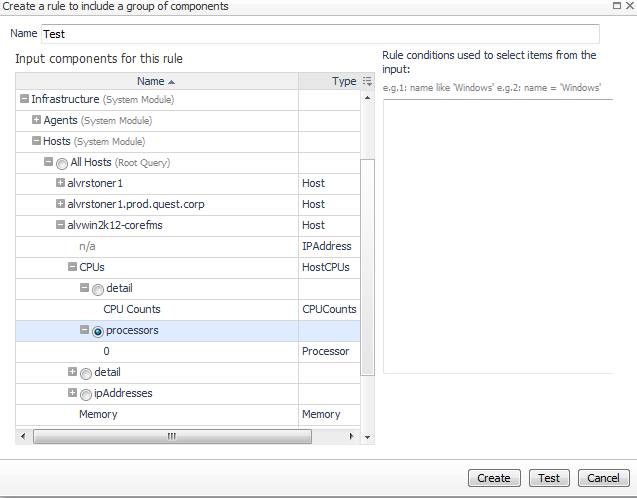The width and height of the screenshot is (637, 498).
Task: Click the horizontal scroll left arrow
Action: (x=23, y=436)
